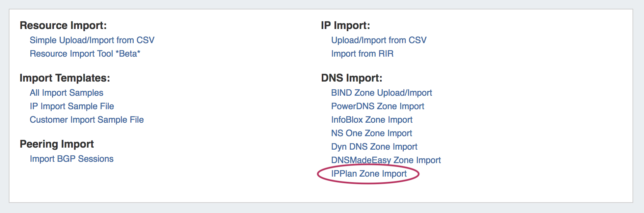The width and height of the screenshot is (644, 213).
Task: Click the Resource Import section heading
Action: [x=63, y=25]
